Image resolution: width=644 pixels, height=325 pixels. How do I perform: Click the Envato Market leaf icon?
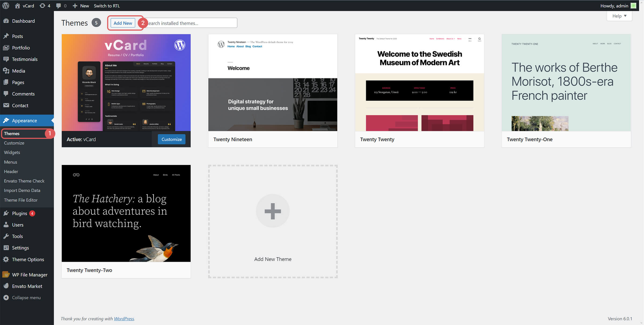(x=6, y=286)
